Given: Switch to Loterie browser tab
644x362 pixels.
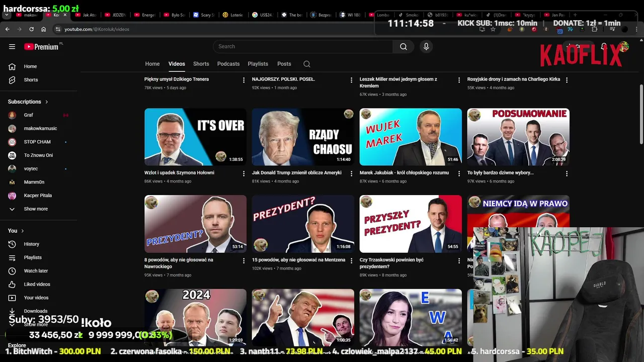Looking at the screenshot, I should [233, 15].
